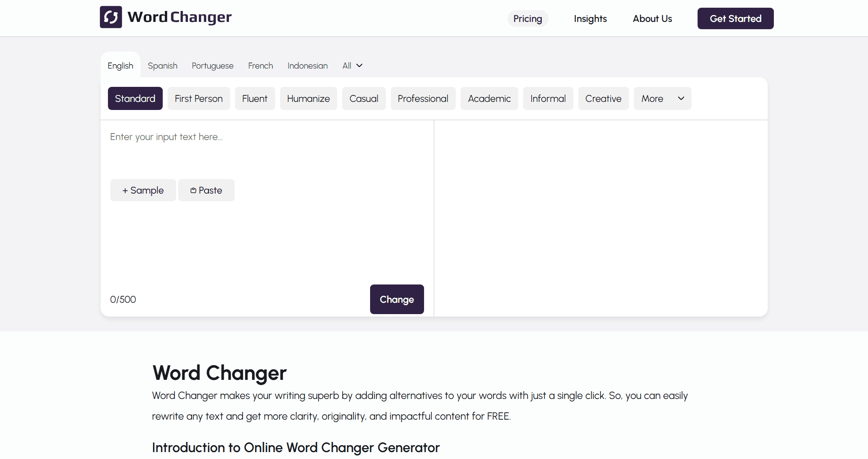
Task: Open the More modes dropdown
Action: pyautogui.click(x=662, y=99)
